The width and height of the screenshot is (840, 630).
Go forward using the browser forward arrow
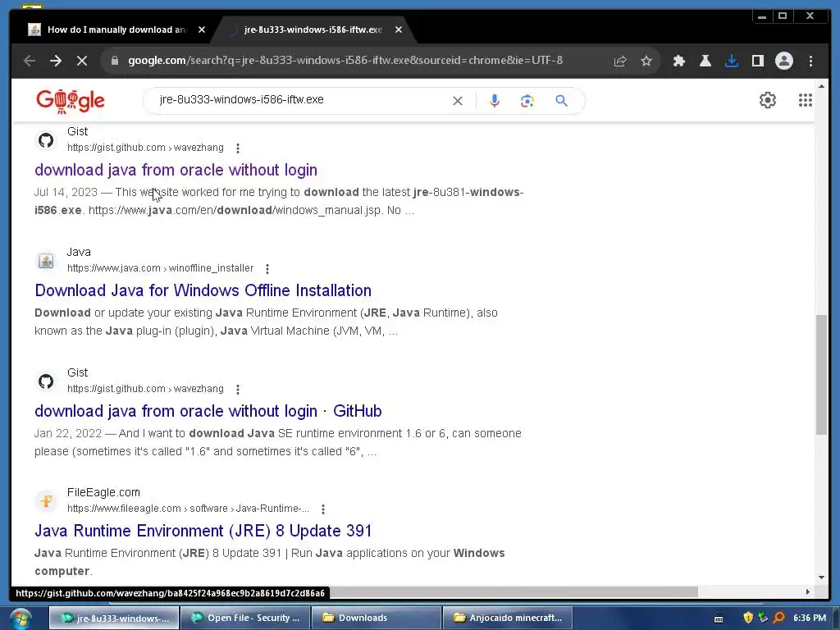click(x=56, y=61)
